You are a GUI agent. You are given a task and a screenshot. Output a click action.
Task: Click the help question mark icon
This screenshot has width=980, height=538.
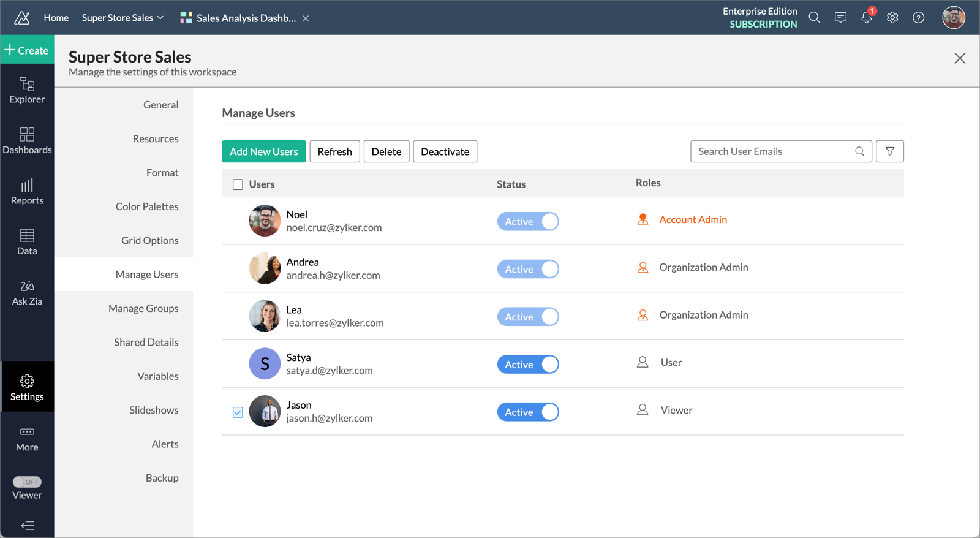(918, 18)
